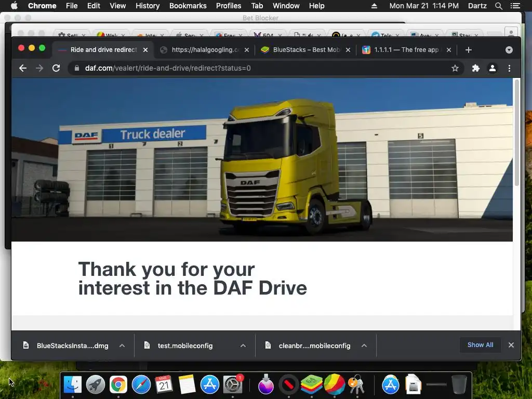Open the Bookmarks menu
This screenshot has height=399, width=532.
[188, 6]
